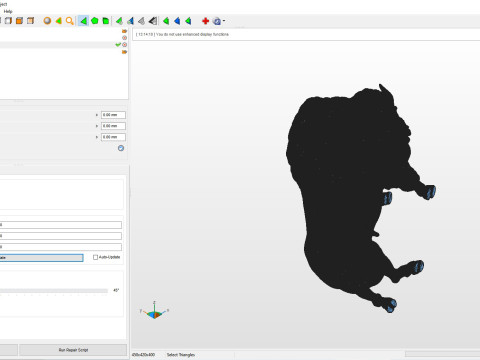Expand the arrow beside the first mm field
480x360 pixels.
[x=97, y=115]
